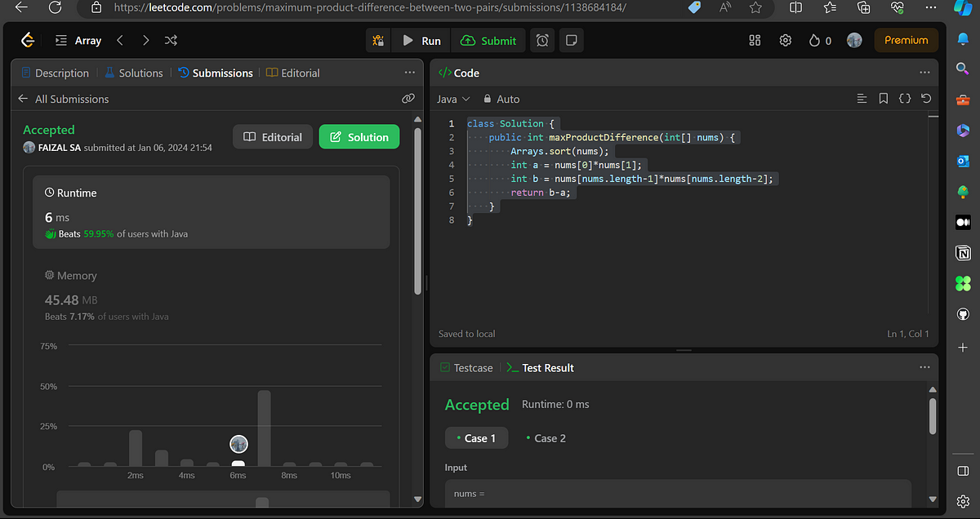Select Case 2 result
The image size is (980, 519).
pyautogui.click(x=546, y=438)
